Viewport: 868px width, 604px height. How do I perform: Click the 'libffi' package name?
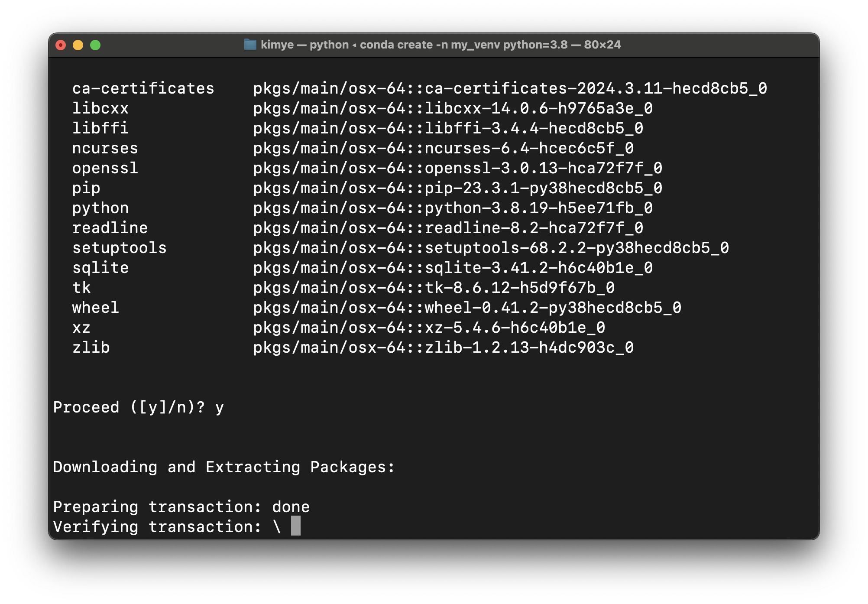[x=100, y=128]
